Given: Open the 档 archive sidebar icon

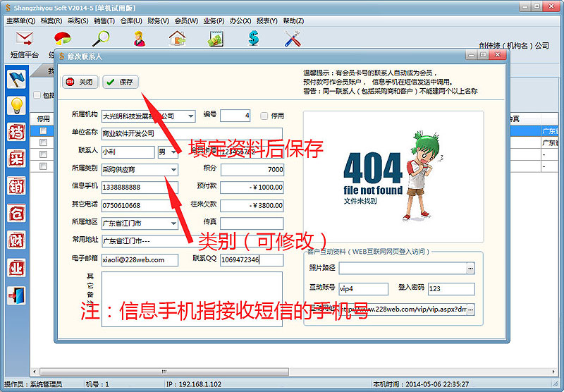Looking at the screenshot, I should (x=16, y=132).
